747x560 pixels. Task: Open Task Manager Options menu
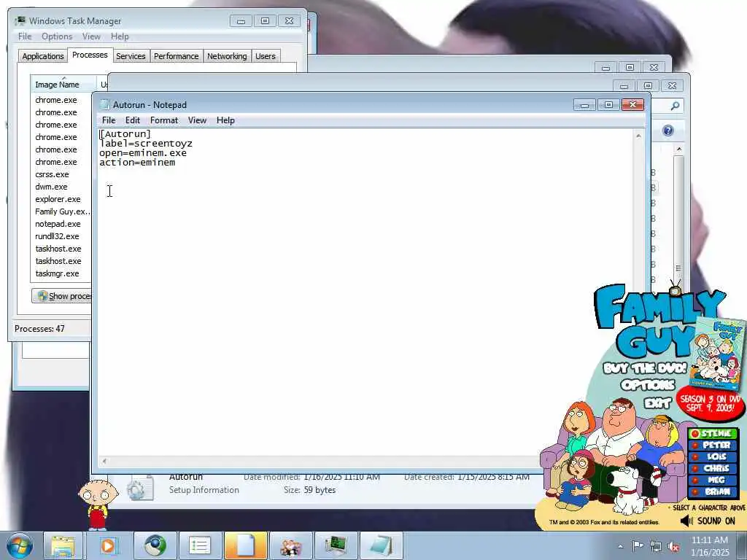57,36
